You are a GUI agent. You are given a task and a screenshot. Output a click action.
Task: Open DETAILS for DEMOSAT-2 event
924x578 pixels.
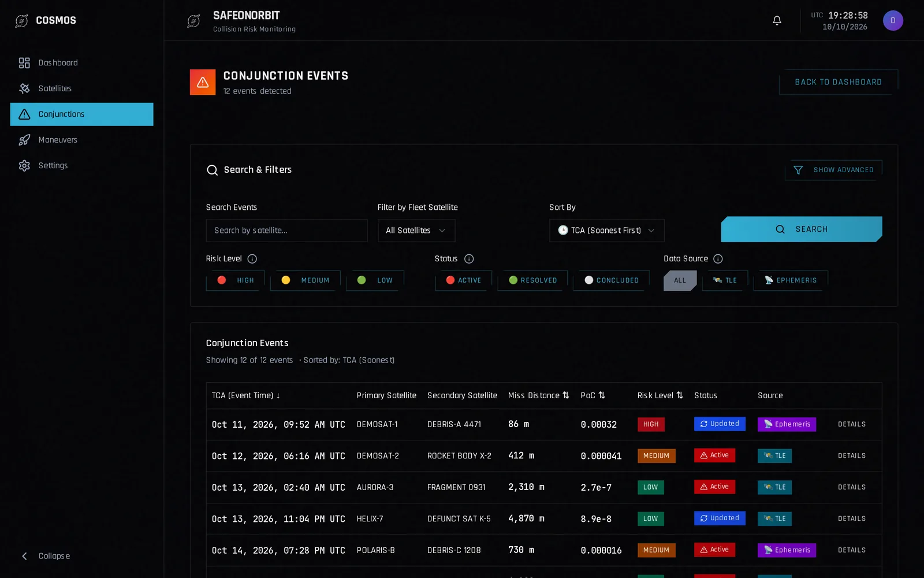[x=852, y=456]
